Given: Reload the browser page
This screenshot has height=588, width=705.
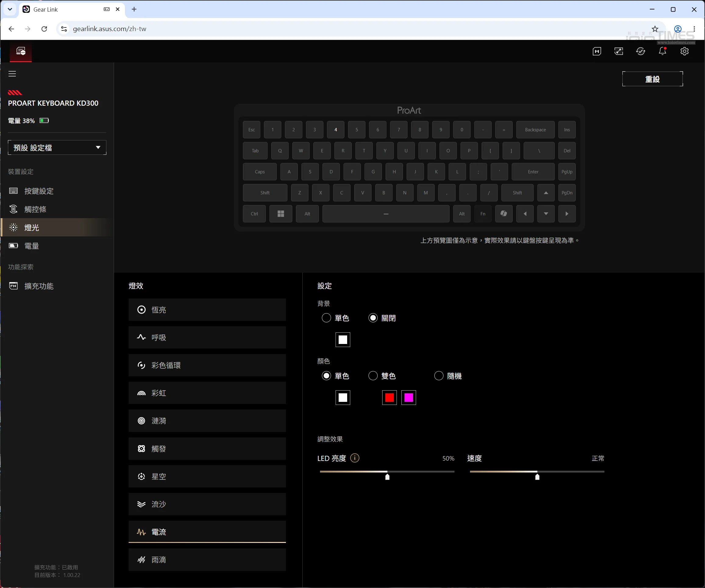Looking at the screenshot, I should (44, 29).
